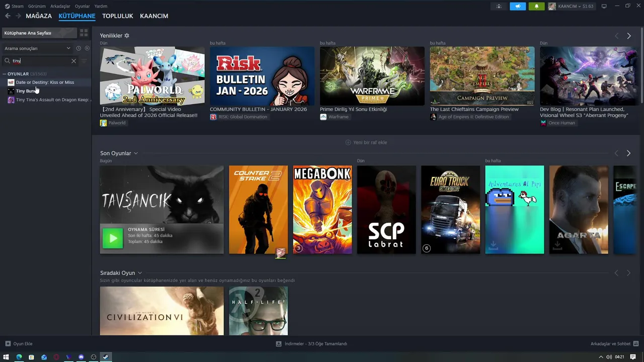Open the downloads icon at the bottom
Image resolution: width=644 pixels, height=362 pixels.
279,344
